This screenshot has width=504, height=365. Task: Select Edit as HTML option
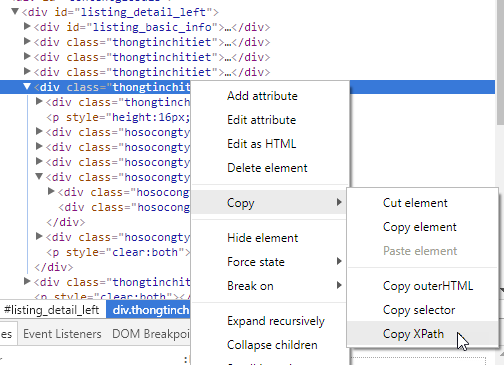270,144
